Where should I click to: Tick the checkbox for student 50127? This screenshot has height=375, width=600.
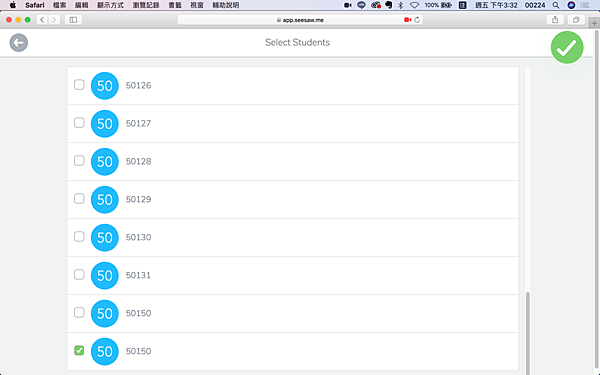(79, 122)
